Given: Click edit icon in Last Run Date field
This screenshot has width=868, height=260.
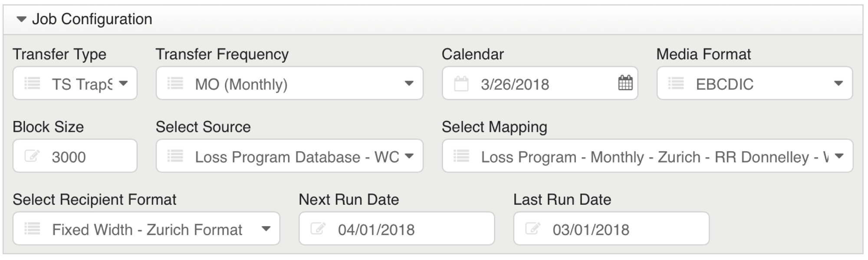Looking at the screenshot, I should tap(533, 228).
